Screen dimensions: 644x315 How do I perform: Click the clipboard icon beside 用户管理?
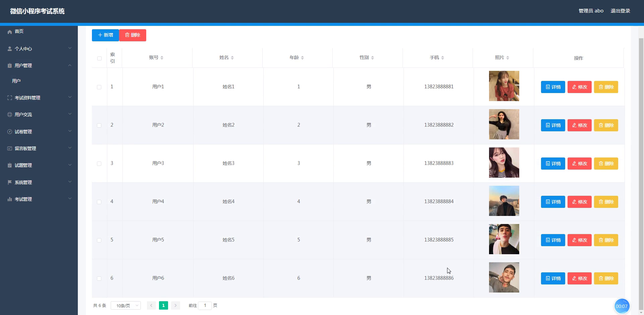point(10,65)
